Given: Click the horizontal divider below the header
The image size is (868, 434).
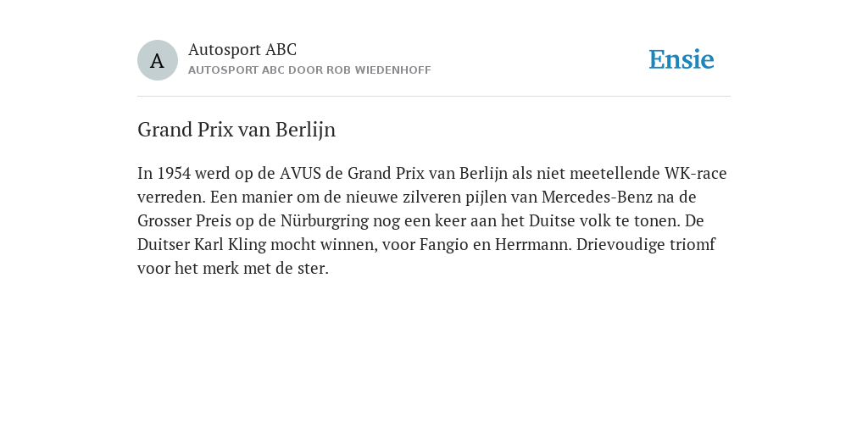Looking at the screenshot, I should [434, 97].
